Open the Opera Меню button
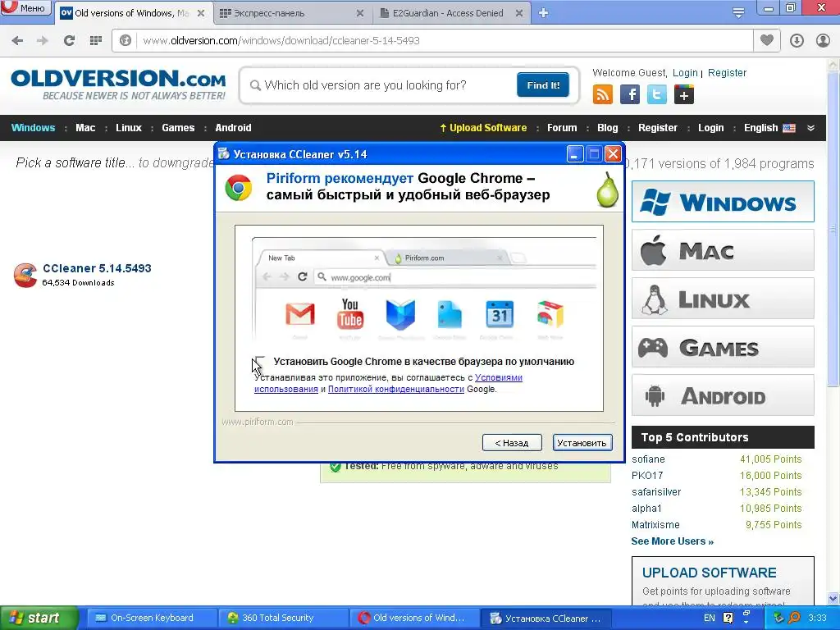Viewport: 840px width, 630px height. pos(25,7)
